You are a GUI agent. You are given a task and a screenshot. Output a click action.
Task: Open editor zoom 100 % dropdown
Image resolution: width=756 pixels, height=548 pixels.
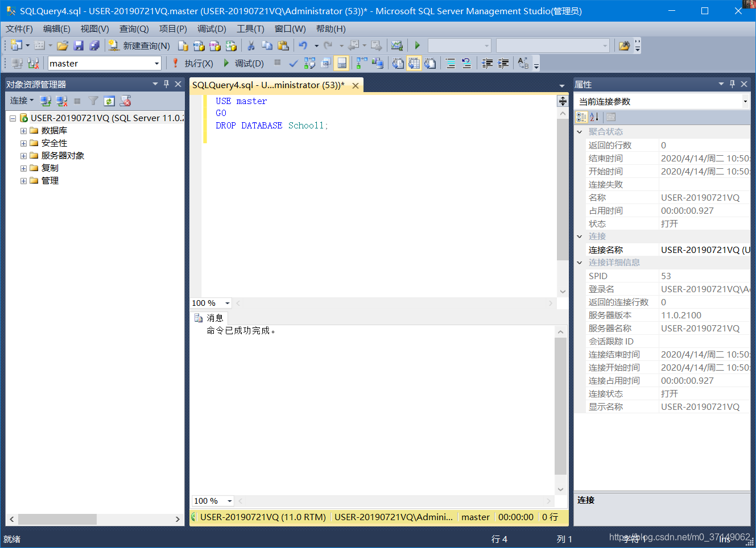pos(228,303)
